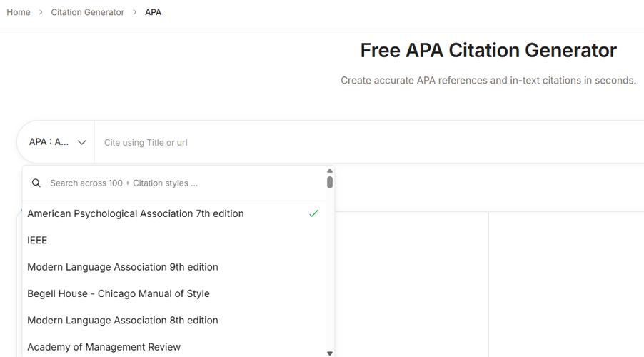
Task: Choose Modern Language Association 8th edition
Action: [174, 321]
